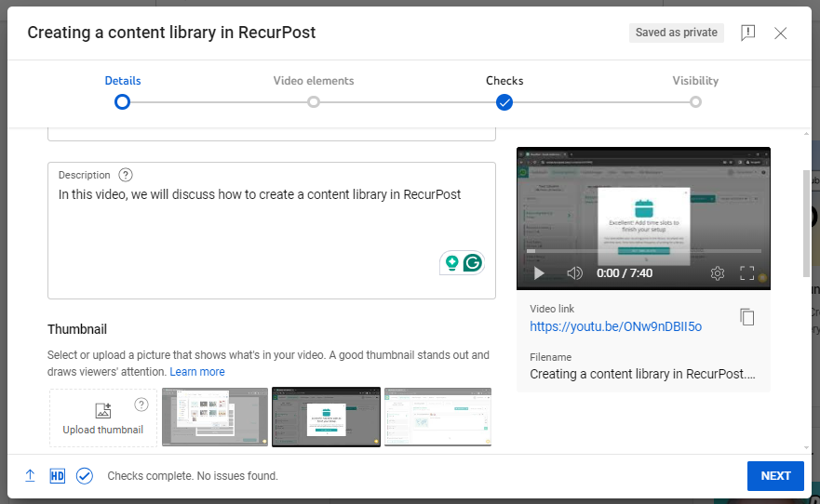The image size is (820, 504).
Task: Select the second (dark) auto-generated thumbnail
Action: pos(327,417)
